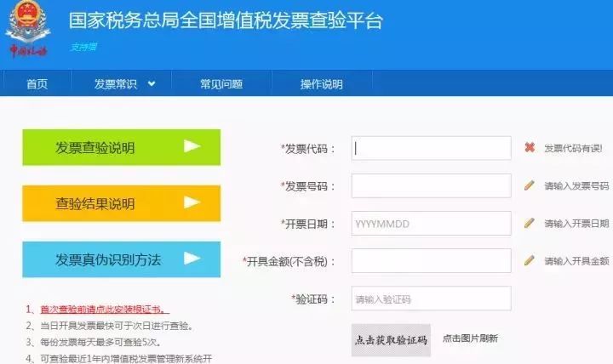Open the 首页 menu item
Screen dimensions: 613x364
tap(37, 84)
